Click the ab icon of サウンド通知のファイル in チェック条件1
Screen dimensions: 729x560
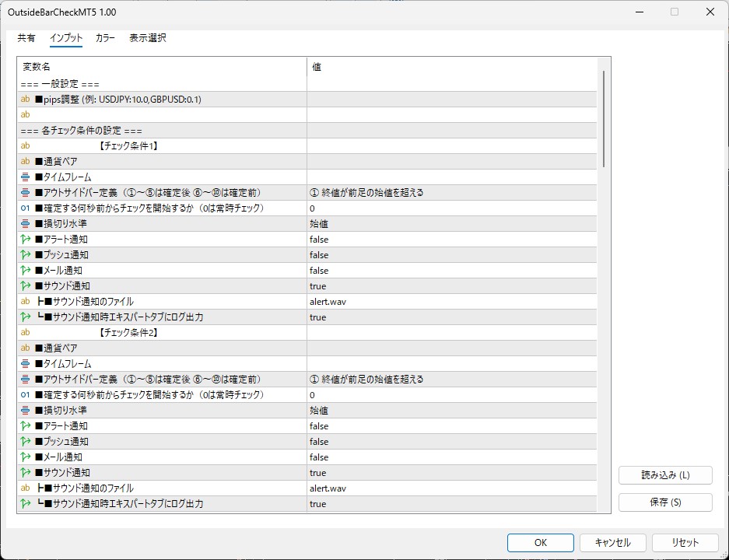pyautogui.click(x=26, y=301)
